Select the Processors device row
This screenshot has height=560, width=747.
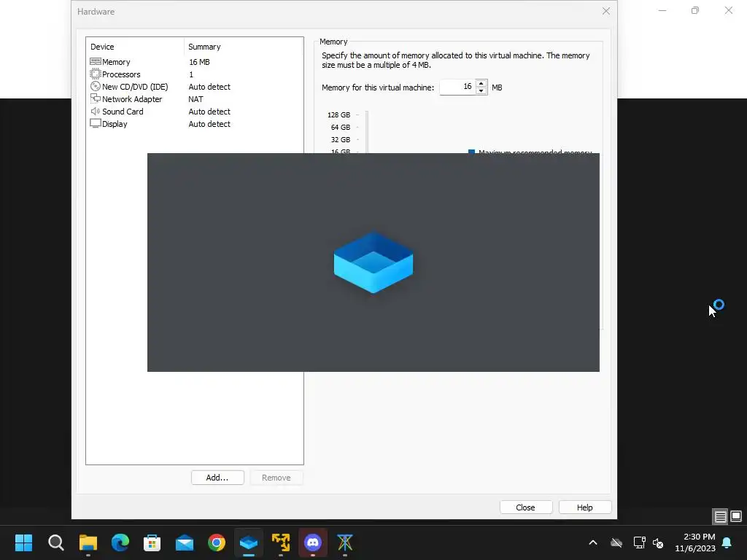194,74
